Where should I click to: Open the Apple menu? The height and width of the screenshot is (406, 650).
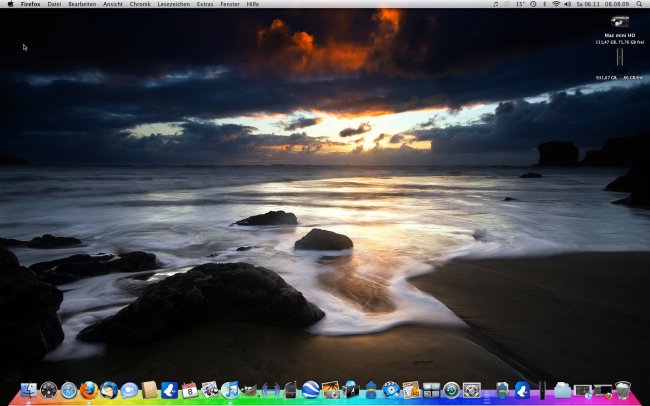tap(10, 4)
